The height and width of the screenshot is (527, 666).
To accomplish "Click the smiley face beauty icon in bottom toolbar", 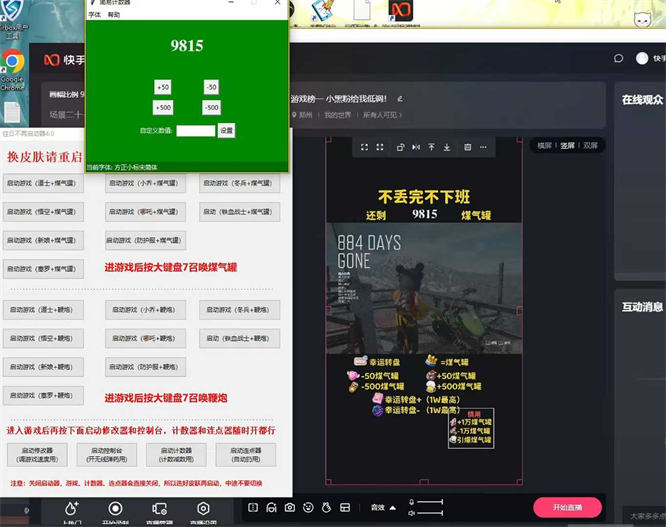I will (308, 507).
